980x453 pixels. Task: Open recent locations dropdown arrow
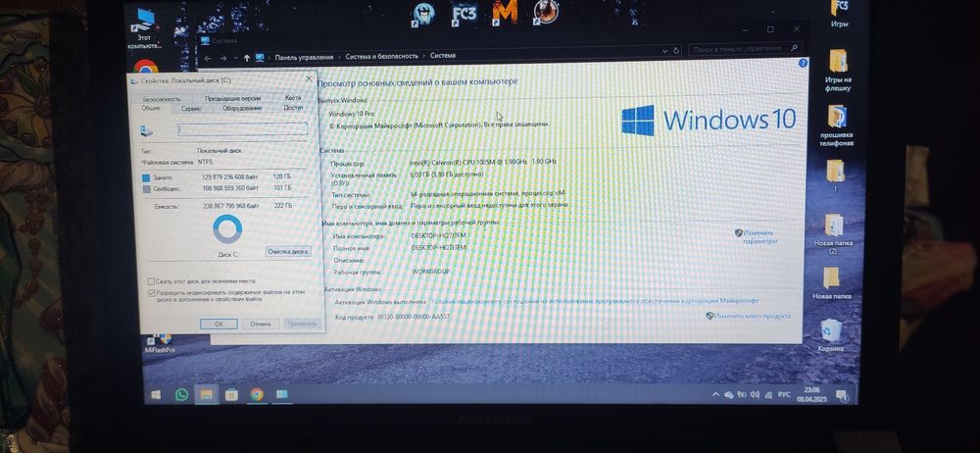pyautogui.click(x=235, y=58)
